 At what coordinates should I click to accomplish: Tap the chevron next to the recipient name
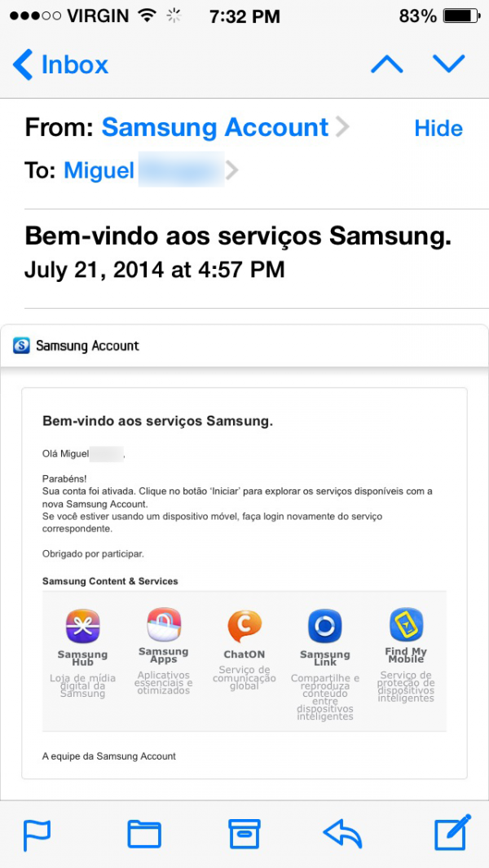[x=232, y=170]
